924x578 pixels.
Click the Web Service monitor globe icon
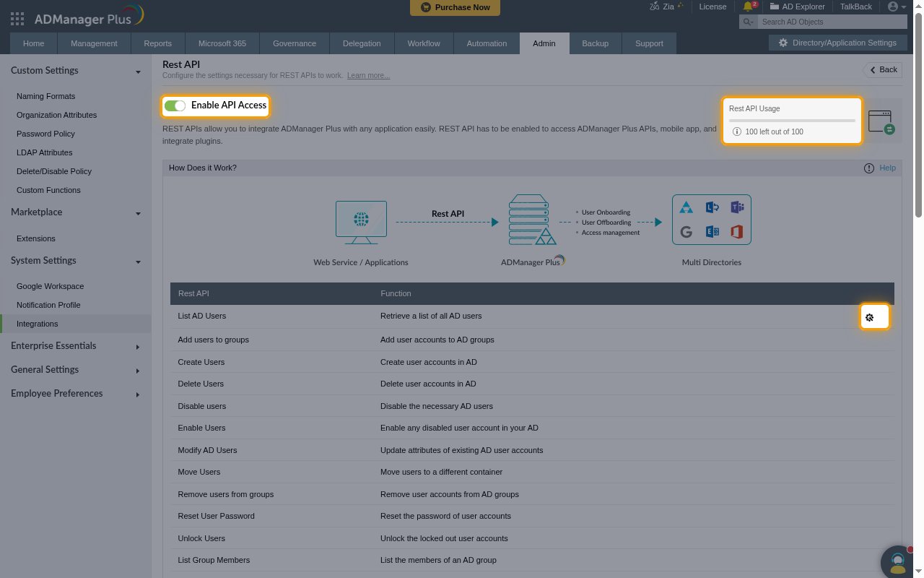click(x=361, y=219)
